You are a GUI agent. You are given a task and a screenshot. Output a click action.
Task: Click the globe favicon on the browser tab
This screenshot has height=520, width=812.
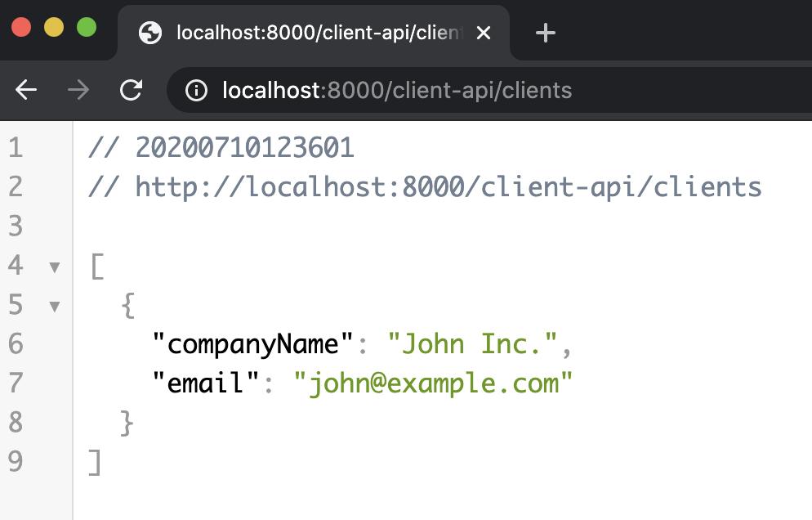(150, 33)
